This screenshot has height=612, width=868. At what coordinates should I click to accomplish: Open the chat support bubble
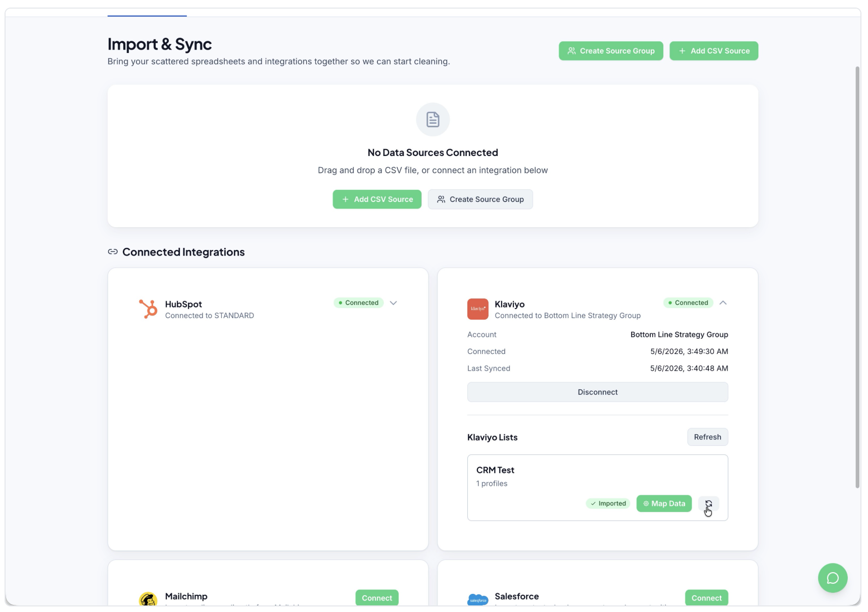(833, 578)
